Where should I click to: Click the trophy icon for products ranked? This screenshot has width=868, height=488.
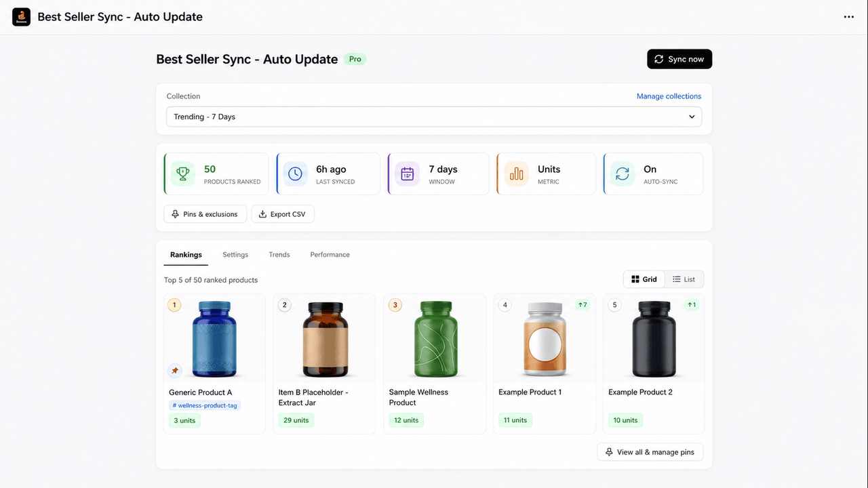pyautogui.click(x=182, y=174)
